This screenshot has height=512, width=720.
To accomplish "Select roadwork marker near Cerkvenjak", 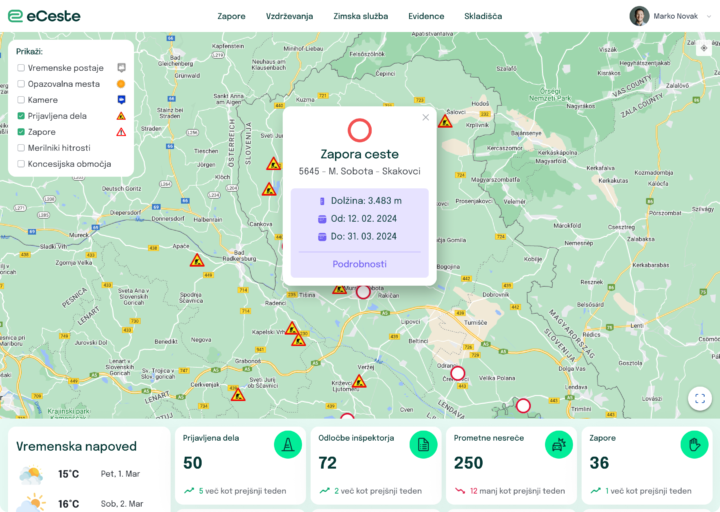I will [x=238, y=394].
